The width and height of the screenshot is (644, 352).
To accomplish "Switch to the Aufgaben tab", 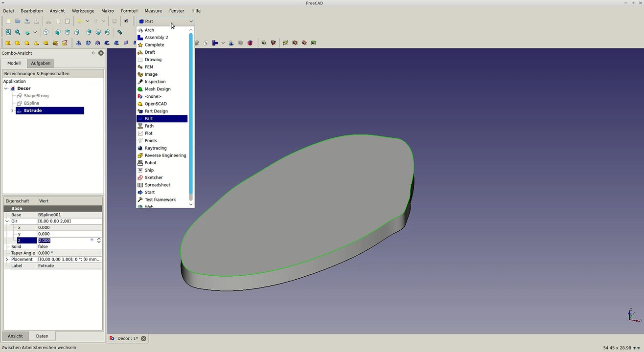I will (41, 63).
